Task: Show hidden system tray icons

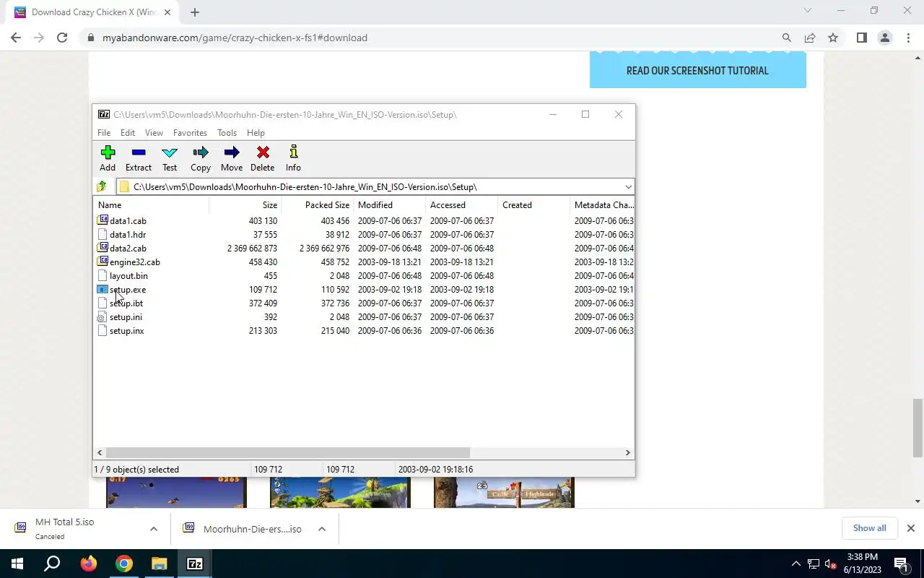Action: click(796, 564)
